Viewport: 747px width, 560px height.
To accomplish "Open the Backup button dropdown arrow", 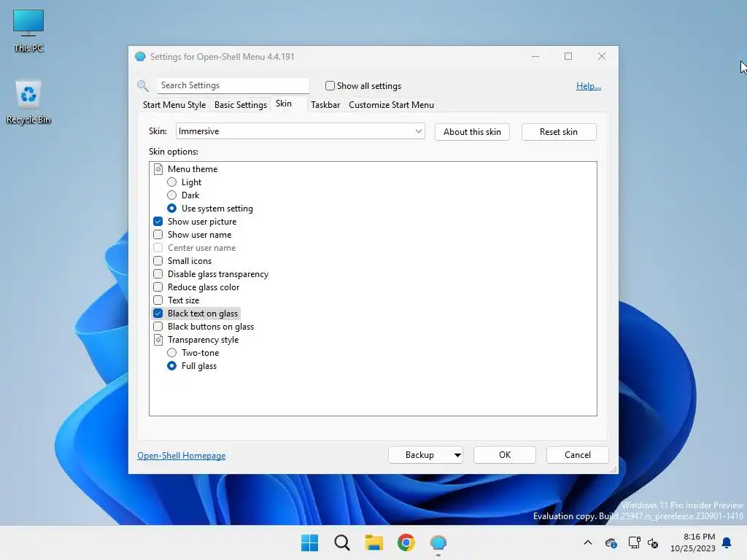I will click(457, 455).
